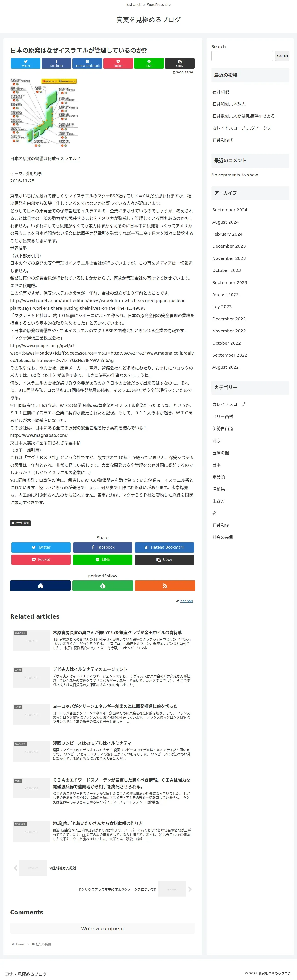
Task: Open archive February 2024
Action: 227,234
